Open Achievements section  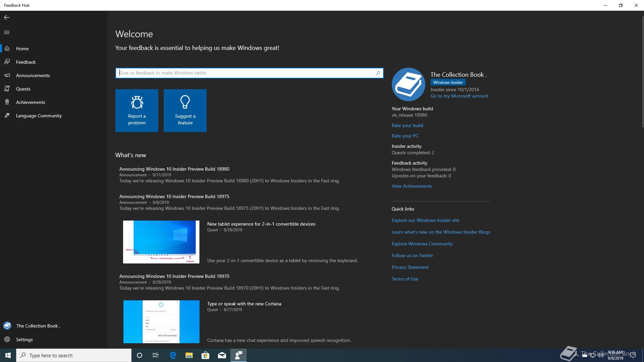point(54,102)
